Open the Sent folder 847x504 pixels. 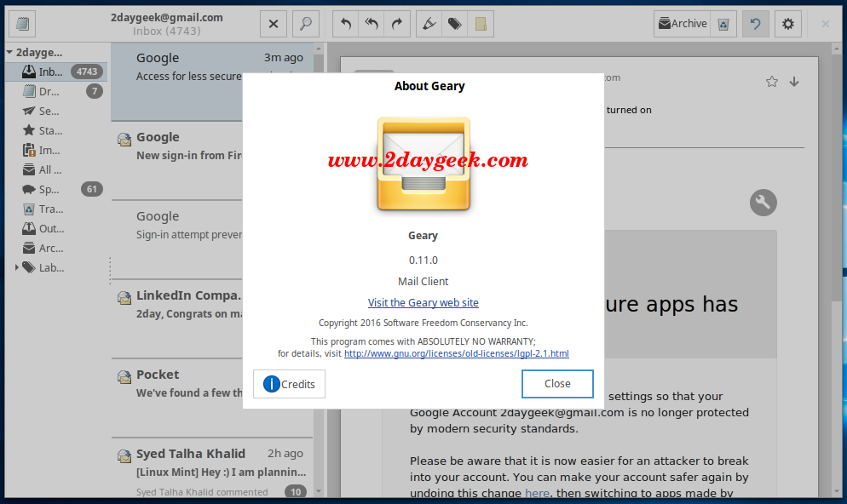(56, 112)
